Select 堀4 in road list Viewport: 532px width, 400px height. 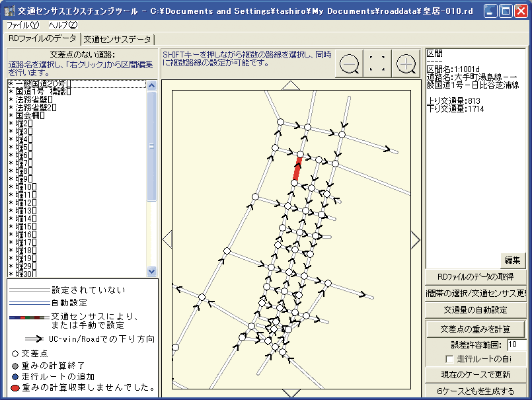(77, 140)
